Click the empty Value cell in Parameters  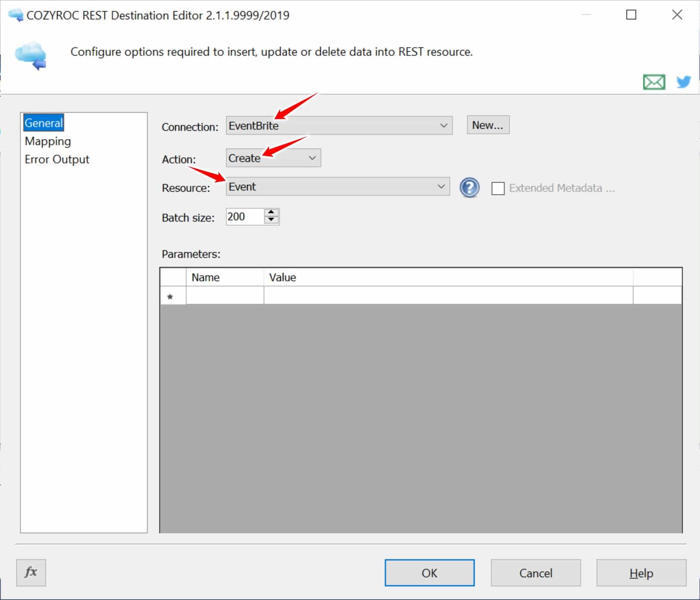pyautogui.click(x=448, y=295)
